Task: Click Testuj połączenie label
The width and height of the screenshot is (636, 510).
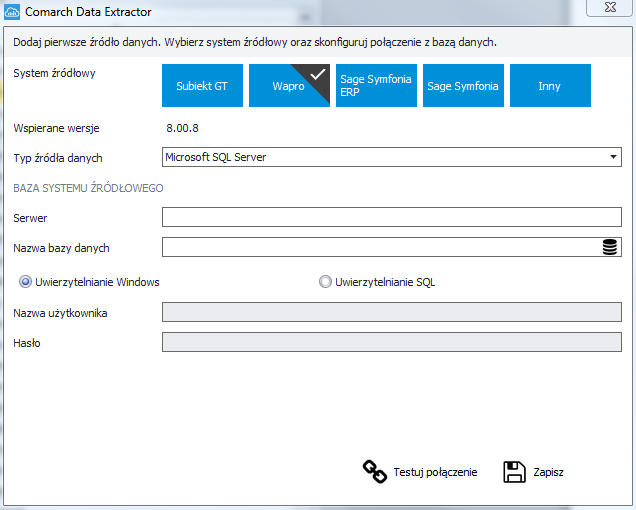Action: (435, 472)
